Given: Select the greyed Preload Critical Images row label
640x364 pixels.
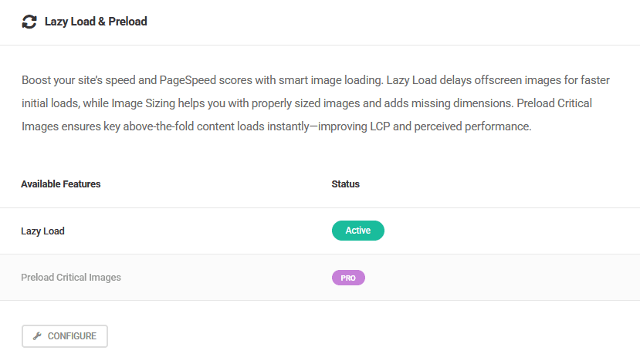Looking at the screenshot, I should click(71, 277).
